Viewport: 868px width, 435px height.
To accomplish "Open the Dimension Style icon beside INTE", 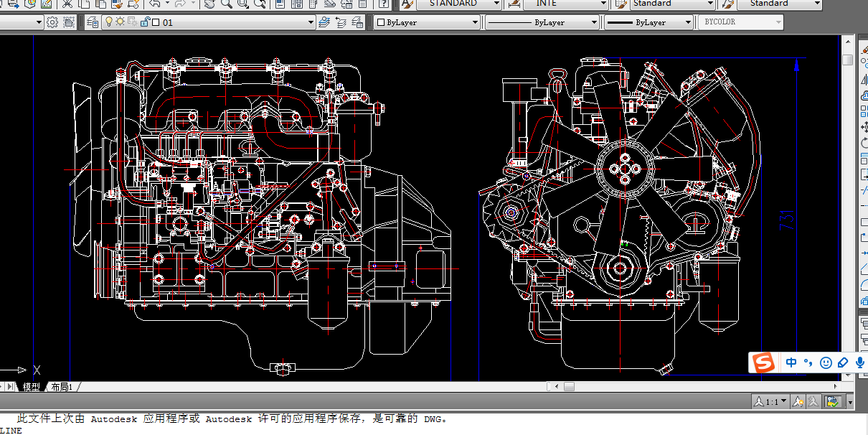I will click(513, 4).
